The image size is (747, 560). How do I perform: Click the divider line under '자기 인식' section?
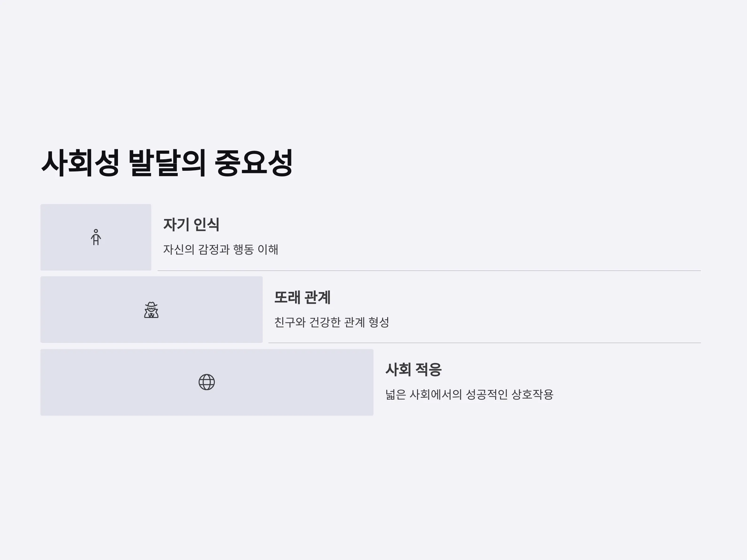[429, 271]
